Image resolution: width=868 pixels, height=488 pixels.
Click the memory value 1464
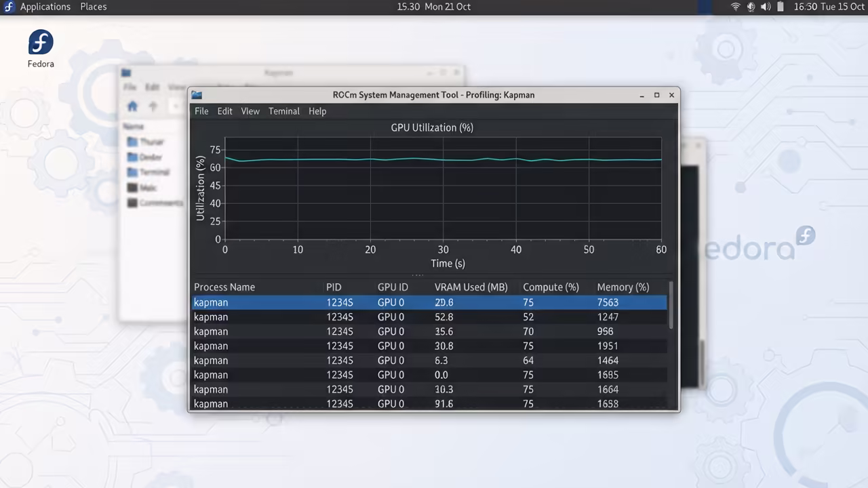tap(608, 361)
